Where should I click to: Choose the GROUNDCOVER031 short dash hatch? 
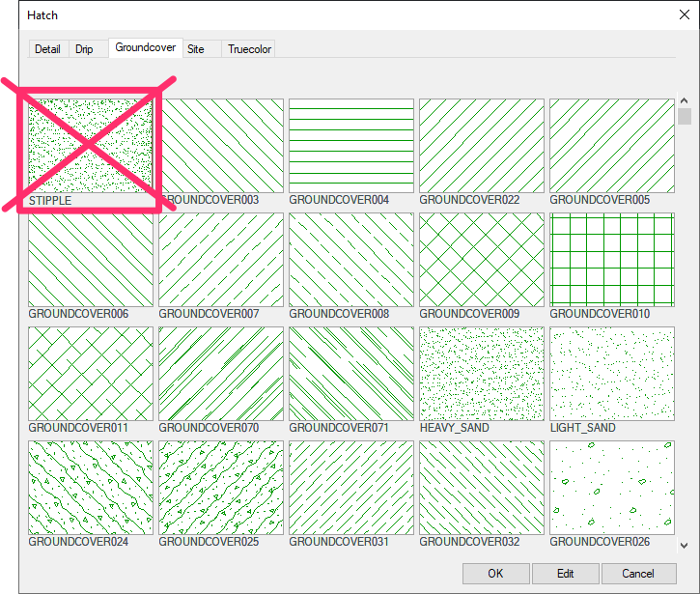[351, 488]
